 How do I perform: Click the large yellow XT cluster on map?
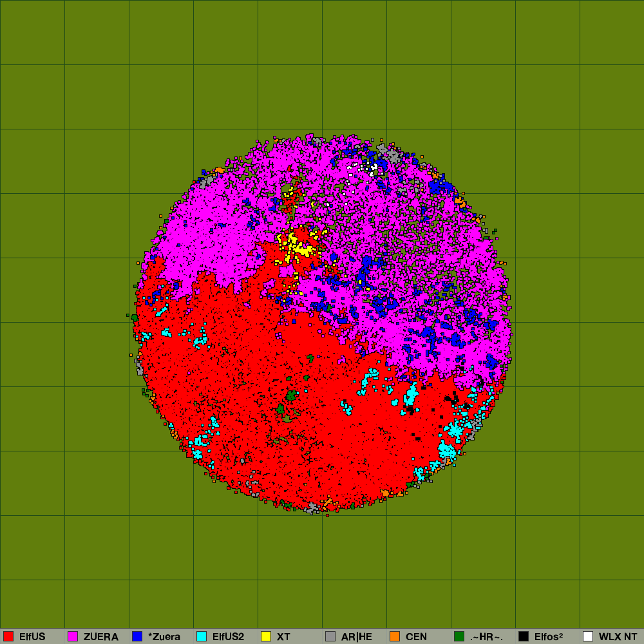[298, 247]
